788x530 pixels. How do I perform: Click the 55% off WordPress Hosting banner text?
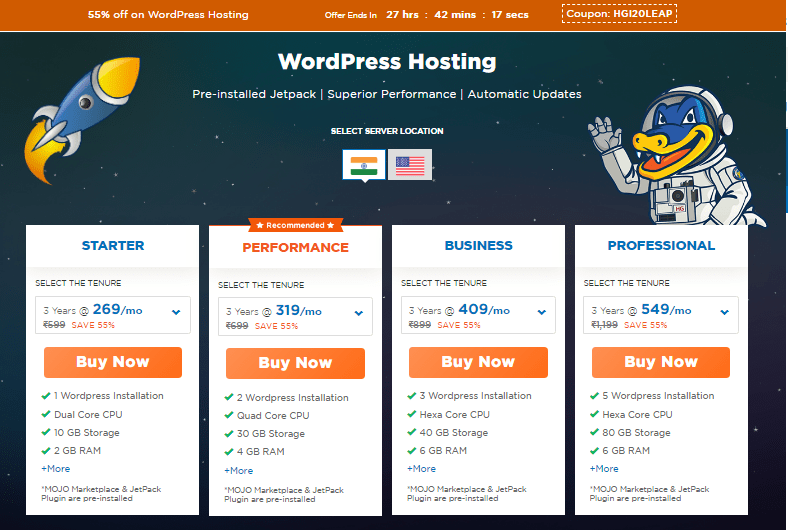pos(168,15)
